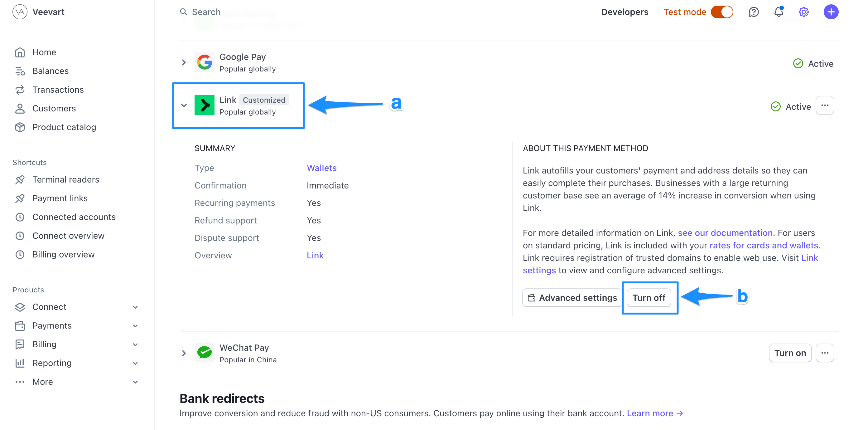
Task: Open the settings gear
Action: [x=803, y=12]
